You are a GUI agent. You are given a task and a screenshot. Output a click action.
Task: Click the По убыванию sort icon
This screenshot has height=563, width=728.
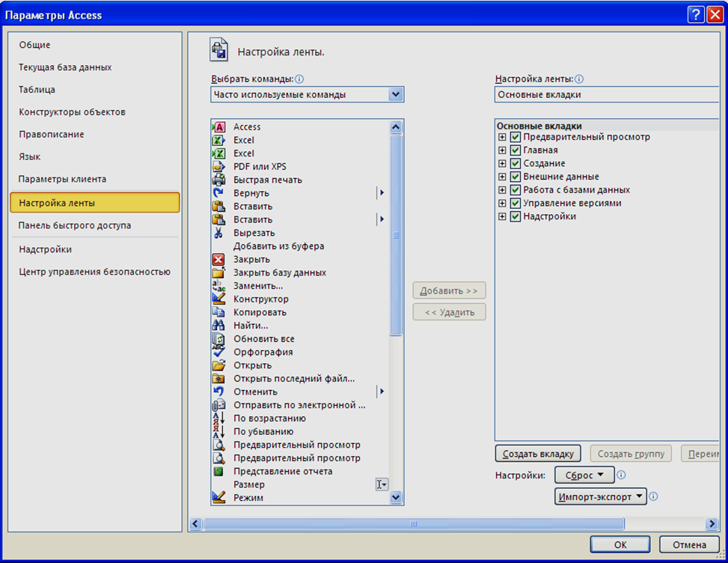[218, 431]
